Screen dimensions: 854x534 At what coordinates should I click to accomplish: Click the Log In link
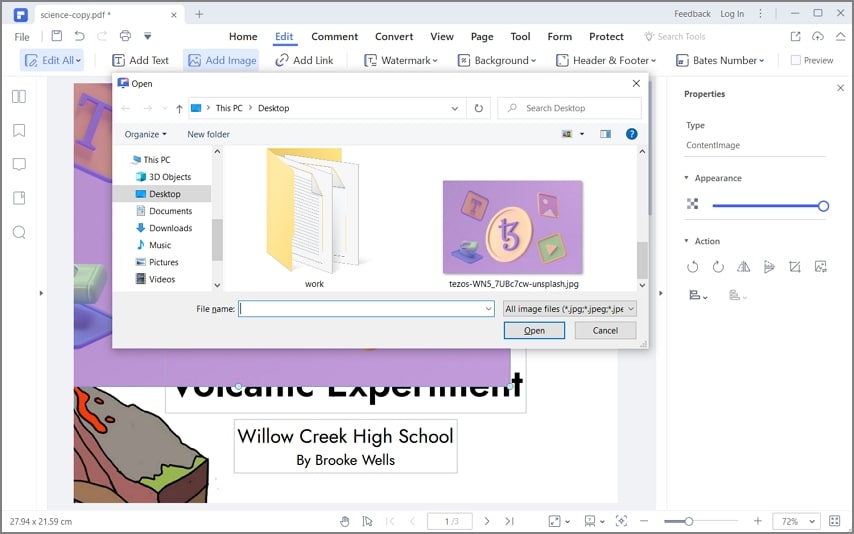tap(732, 14)
